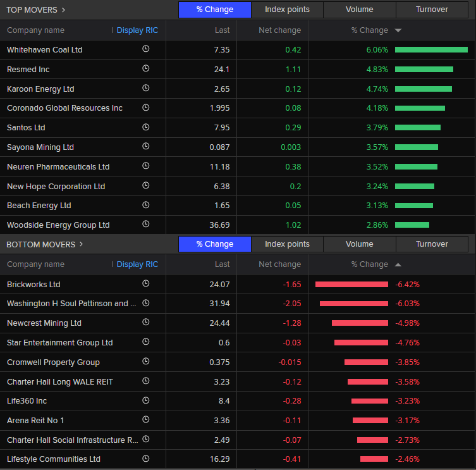Open Santos Ltd company name
Viewport: 476px width, 470px height.
tap(26, 128)
